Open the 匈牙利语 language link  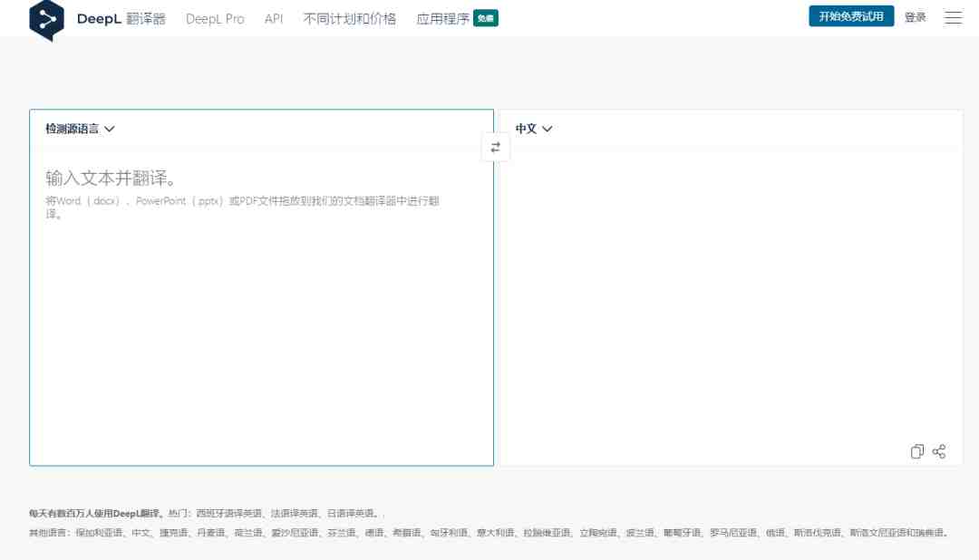coord(449,533)
